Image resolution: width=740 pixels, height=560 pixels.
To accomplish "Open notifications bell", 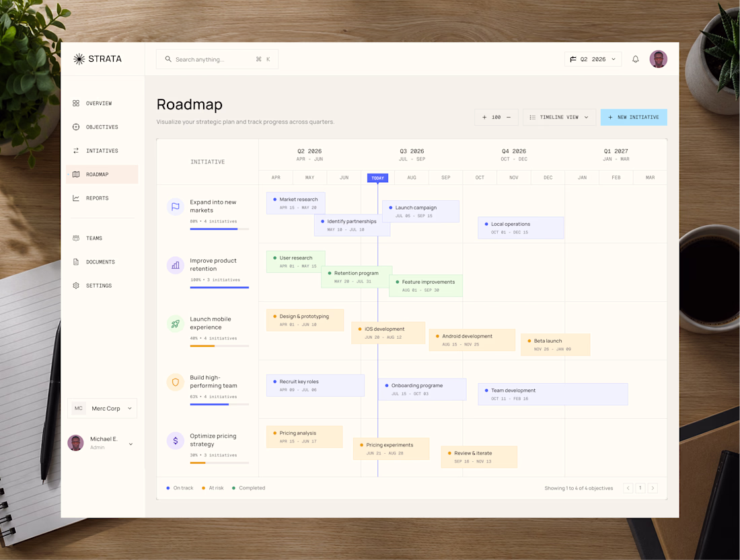I will [635, 59].
